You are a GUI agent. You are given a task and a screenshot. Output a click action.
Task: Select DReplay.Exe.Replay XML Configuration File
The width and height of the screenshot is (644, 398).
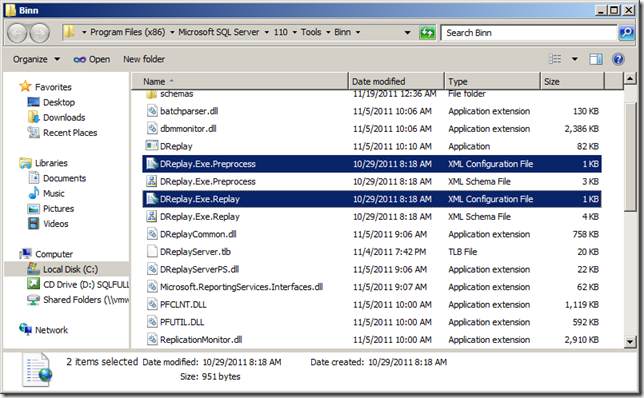coord(372,199)
